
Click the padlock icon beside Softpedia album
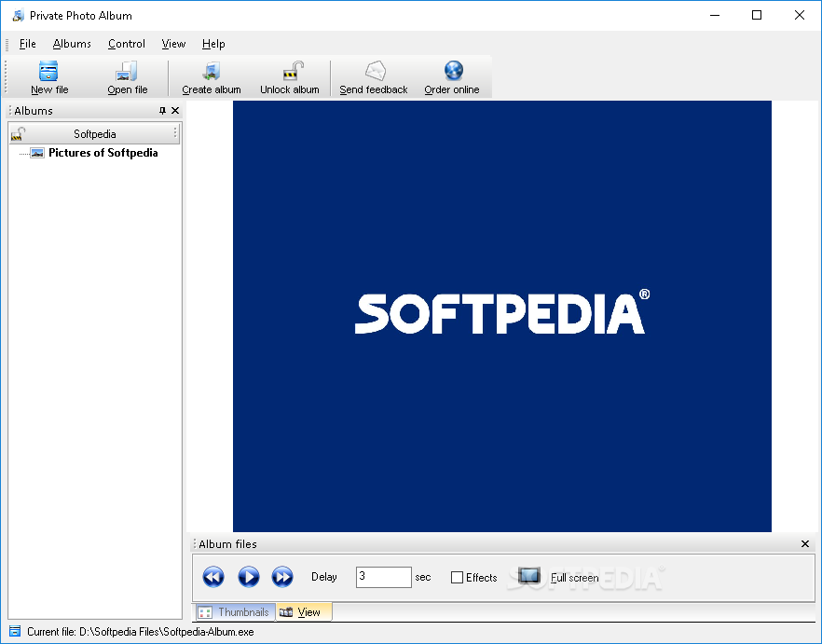[19, 133]
